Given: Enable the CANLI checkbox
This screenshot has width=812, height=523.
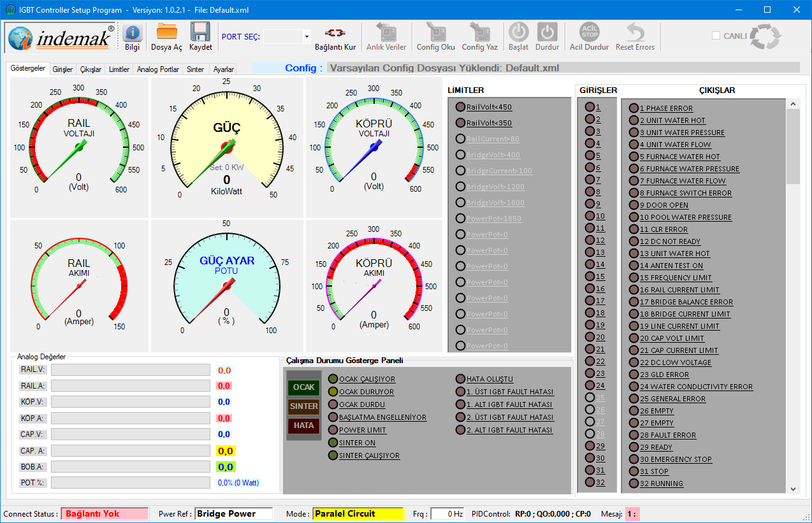Looking at the screenshot, I should click(x=716, y=36).
